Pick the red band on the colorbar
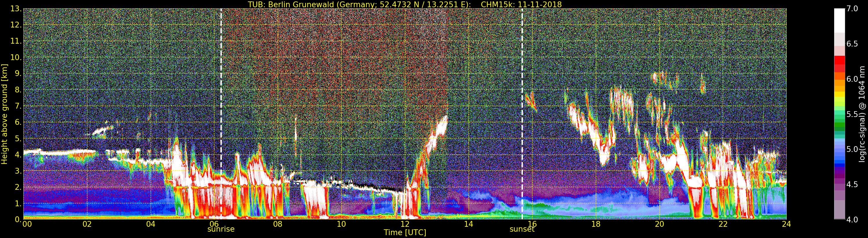This screenshot has height=238, width=868. click(839, 63)
